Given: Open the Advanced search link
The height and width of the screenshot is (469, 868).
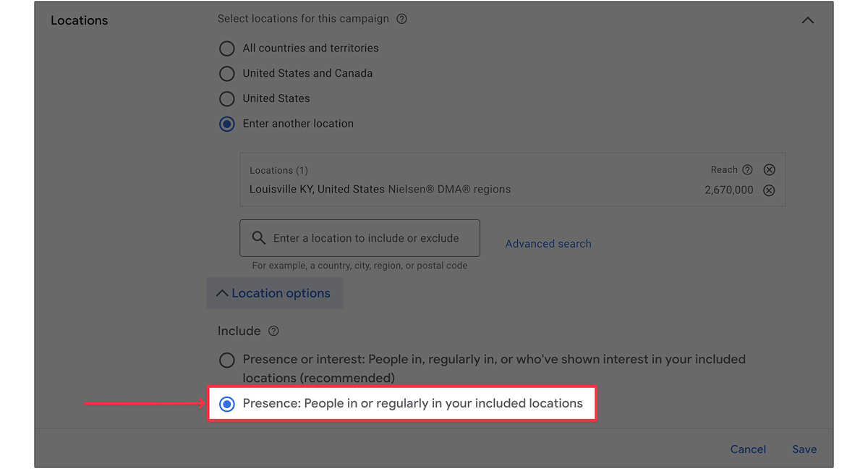Looking at the screenshot, I should pos(548,244).
